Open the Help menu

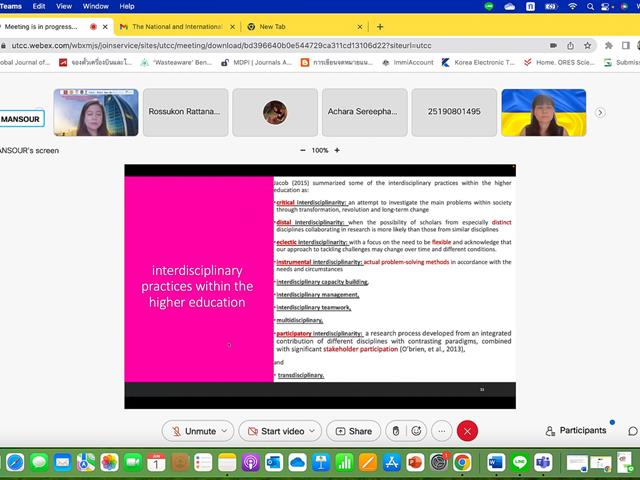pos(127,6)
